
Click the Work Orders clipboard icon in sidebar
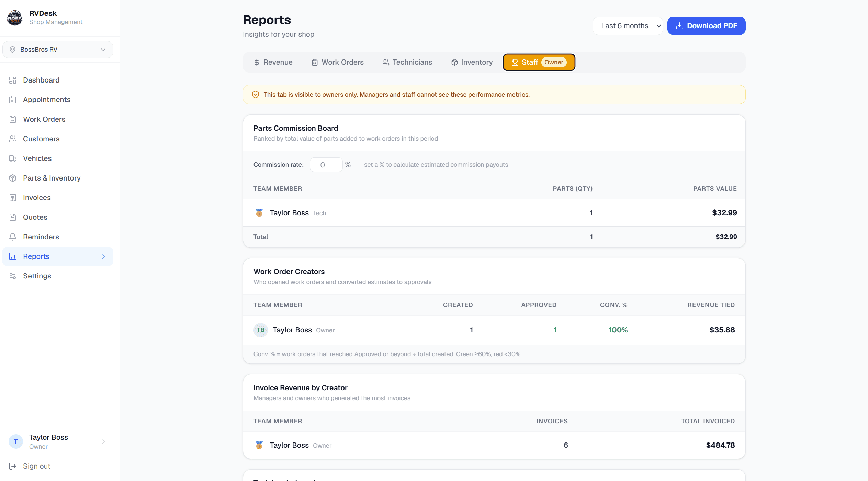(13, 119)
